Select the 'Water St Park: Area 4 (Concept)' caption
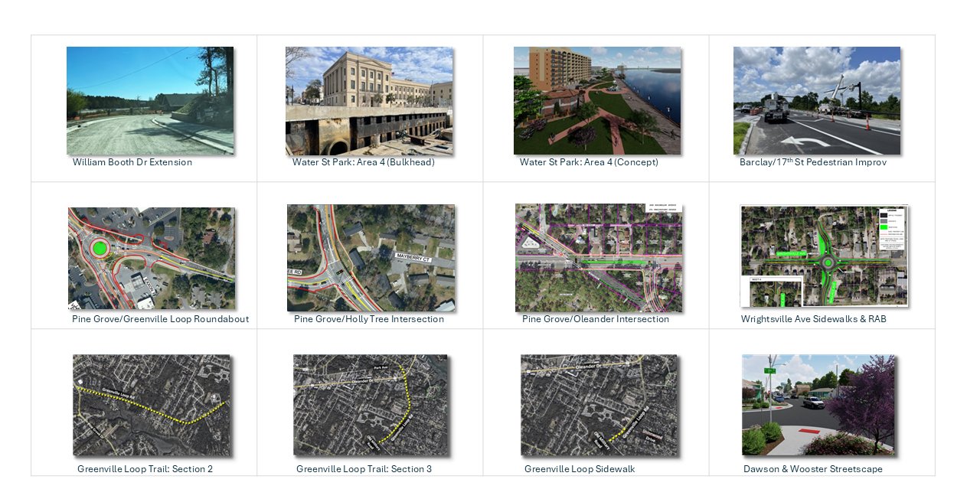This screenshot has width=980, height=489. [x=589, y=162]
